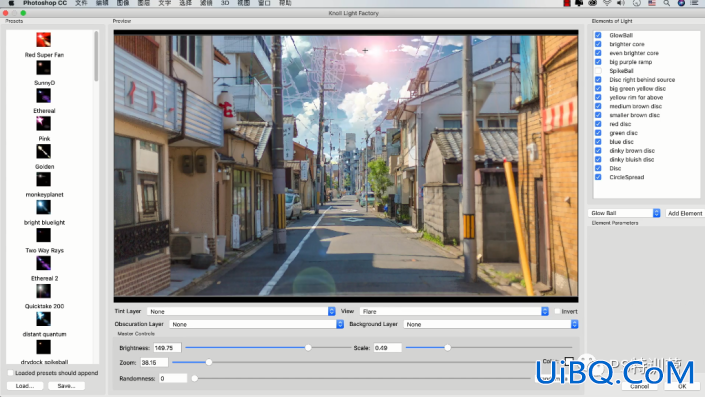This screenshot has width=705, height=397.
Task: Open the Glow Ball element type dropdown
Action: point(624,213)
